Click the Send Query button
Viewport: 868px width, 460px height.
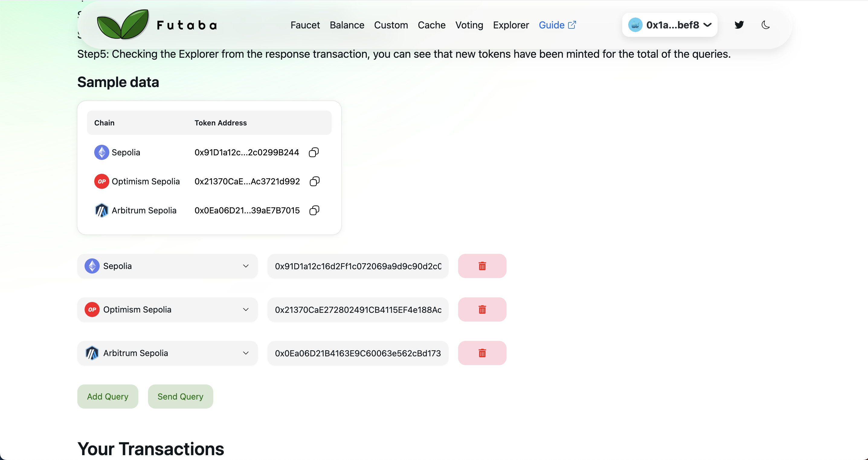point(180,397)
